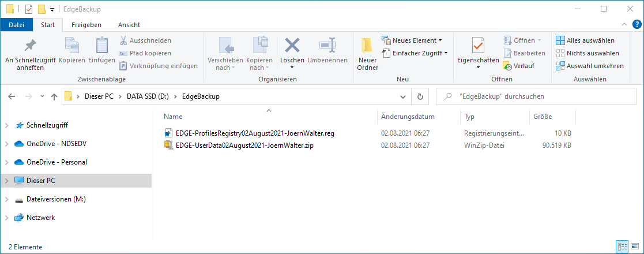Open Eigenschaften properties icon
Image resolution: width=644 pixels, height=254 pixels.
[477, 45]
